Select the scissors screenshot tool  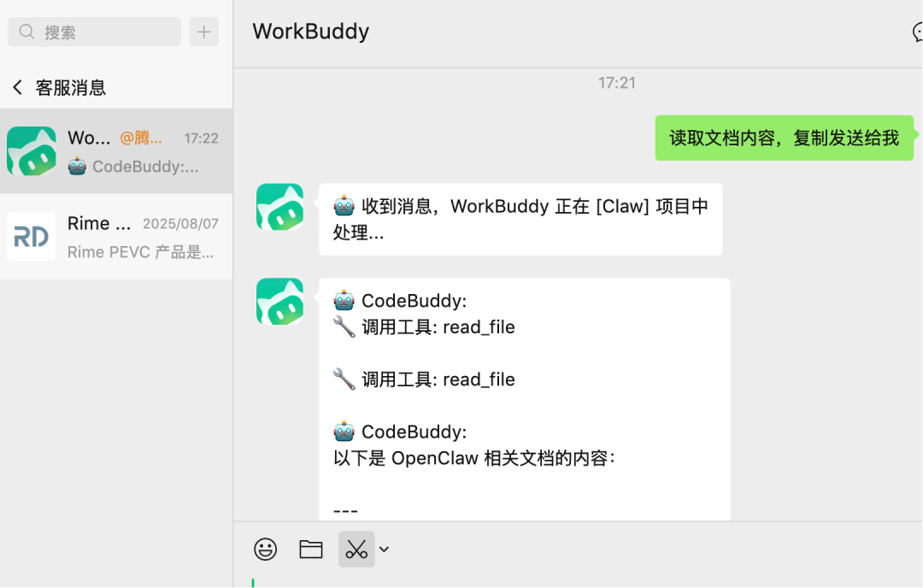pos(356,550)
